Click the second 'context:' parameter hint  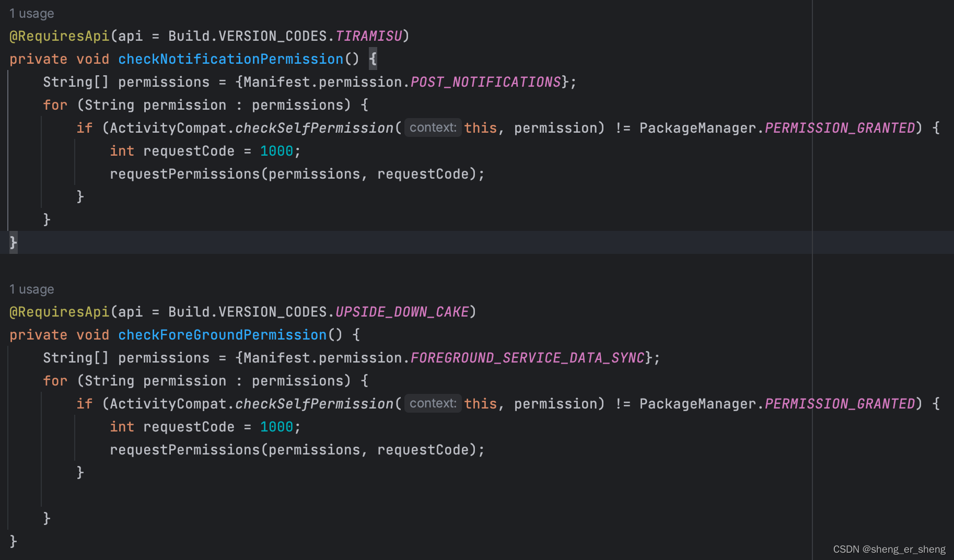[x=433, y=403]
